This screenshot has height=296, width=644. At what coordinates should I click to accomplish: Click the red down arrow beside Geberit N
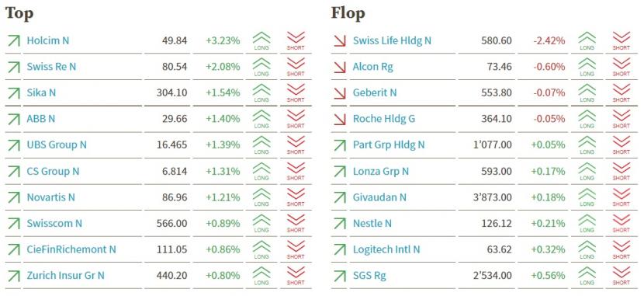[340, 93]
